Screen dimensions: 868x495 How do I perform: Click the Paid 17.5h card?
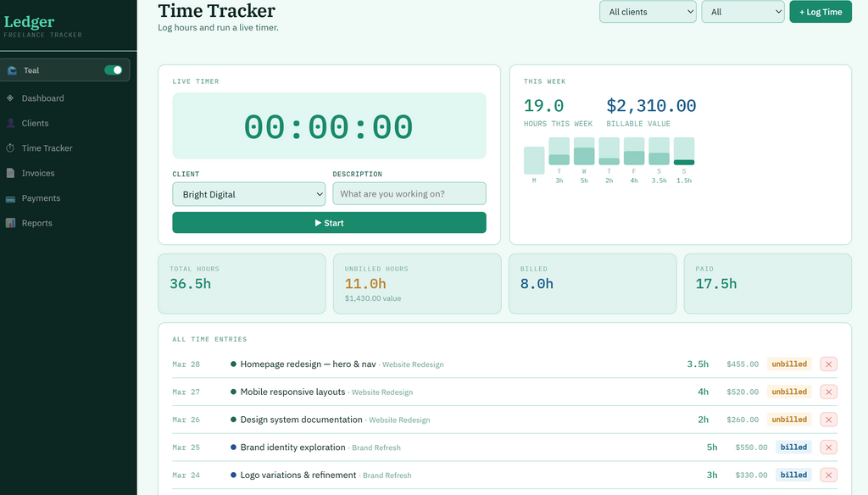click(x=767, y=283)
